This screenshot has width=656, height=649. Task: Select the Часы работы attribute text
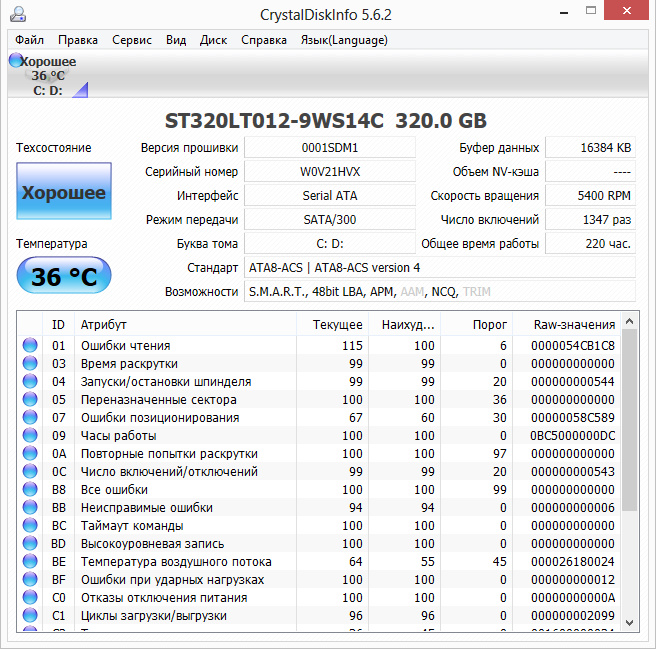click(118, 436)
